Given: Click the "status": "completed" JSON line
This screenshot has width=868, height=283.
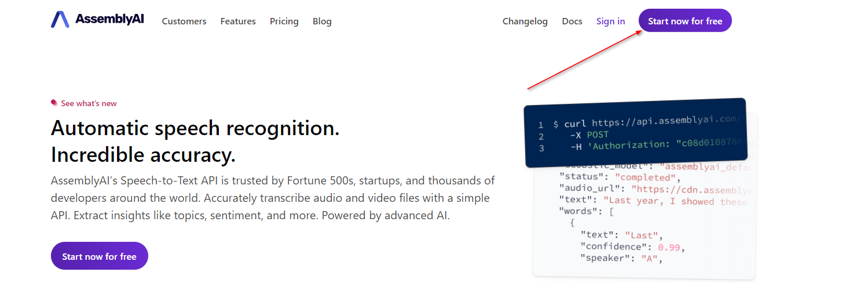Looking at the screenshot, I should [618, 177].
